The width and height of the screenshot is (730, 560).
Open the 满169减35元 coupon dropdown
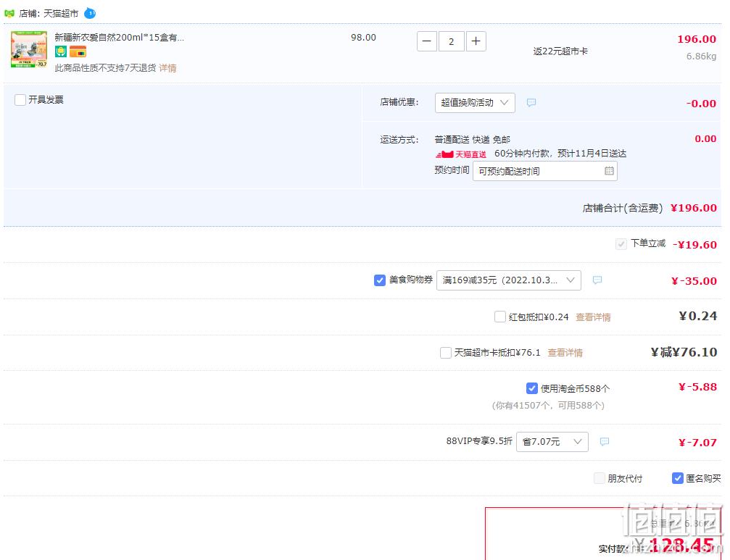click(x=508, y=280)
